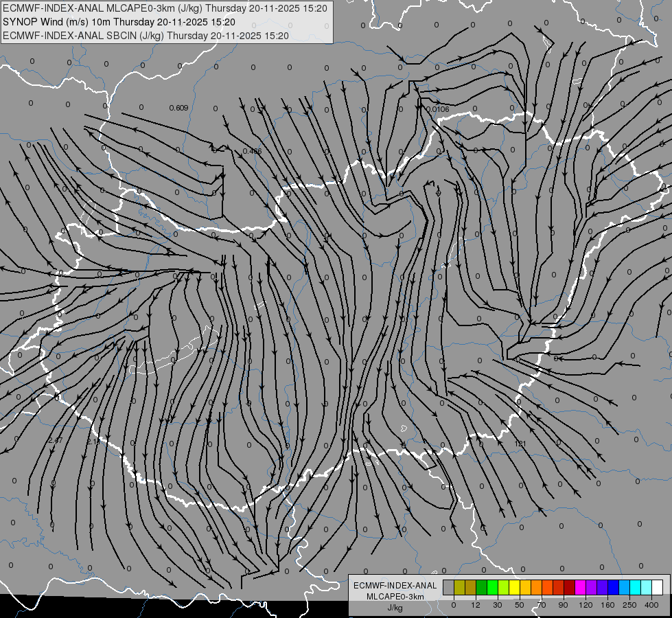
Task: Click the legend ECMWF-INDEX-ANAL label
Action: point(395,586)
